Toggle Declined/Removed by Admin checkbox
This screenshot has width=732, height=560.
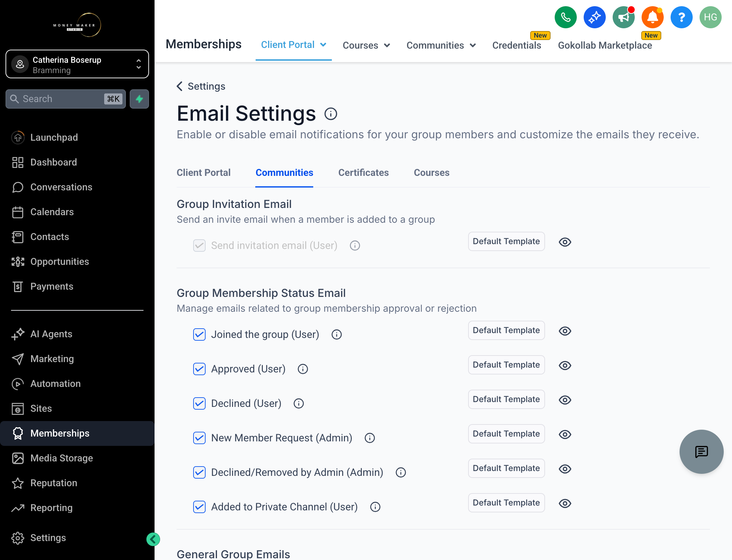(199, 472)
